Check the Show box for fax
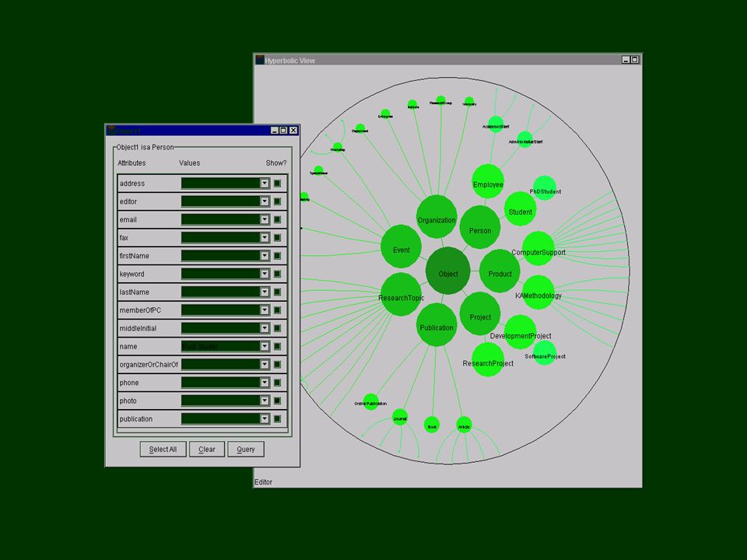The width and height of the screenshot is (747, 560). (277, 238)
